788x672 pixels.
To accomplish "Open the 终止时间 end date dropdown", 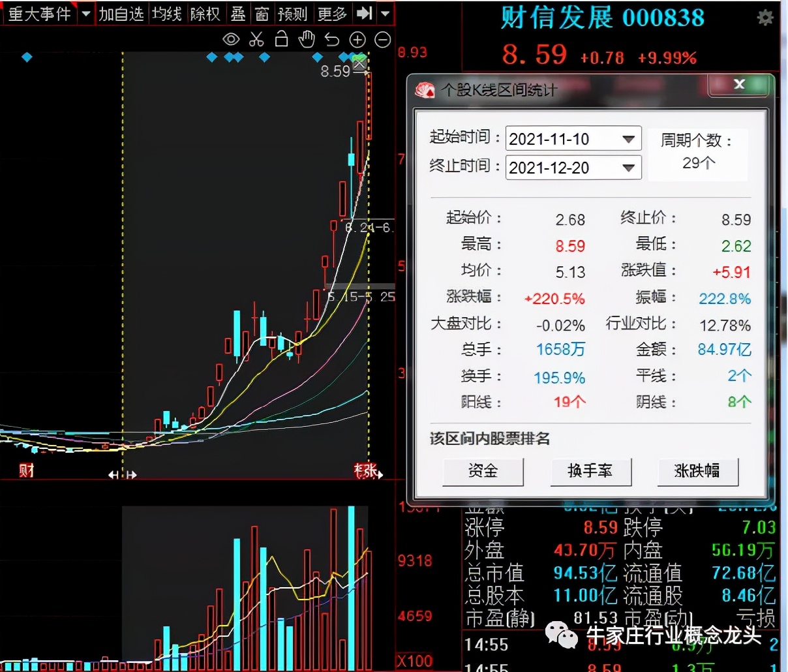I will pos(628,168).
